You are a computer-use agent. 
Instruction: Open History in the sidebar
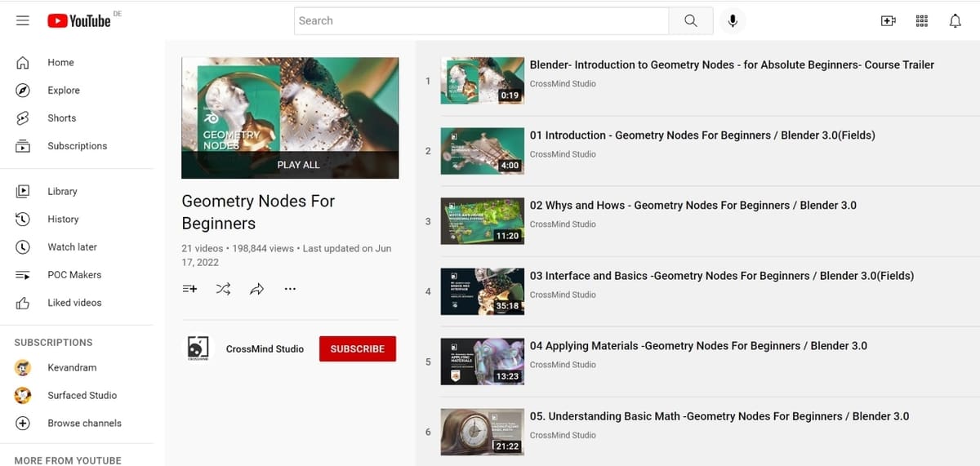point(63,220)
